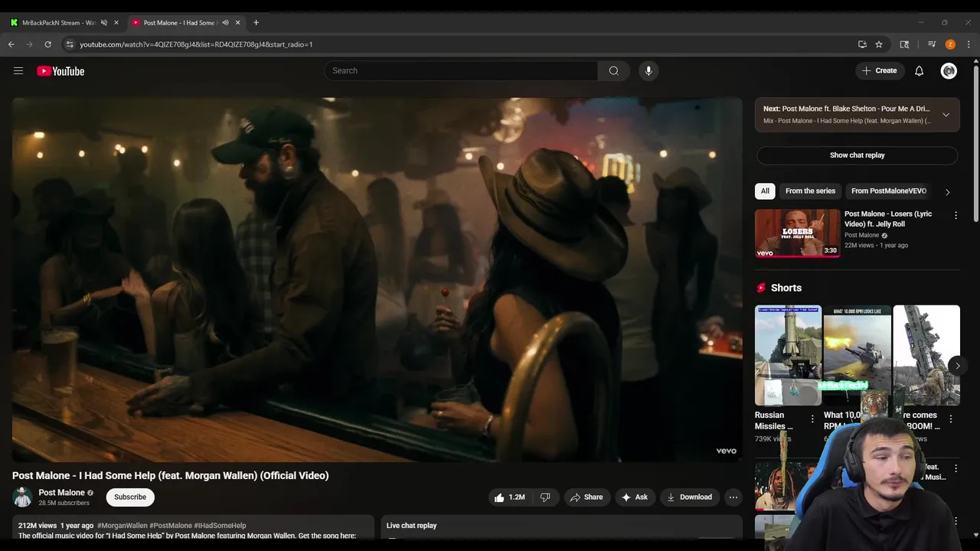Close the Post Malone YouTube tab
Image resolution: width=980 pixels, height=551 pixels.
[x=237, y=23]
